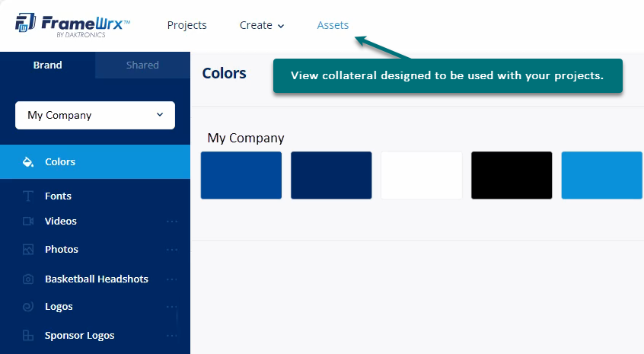Open the Videos more options ellipsis

click(172, 222)
